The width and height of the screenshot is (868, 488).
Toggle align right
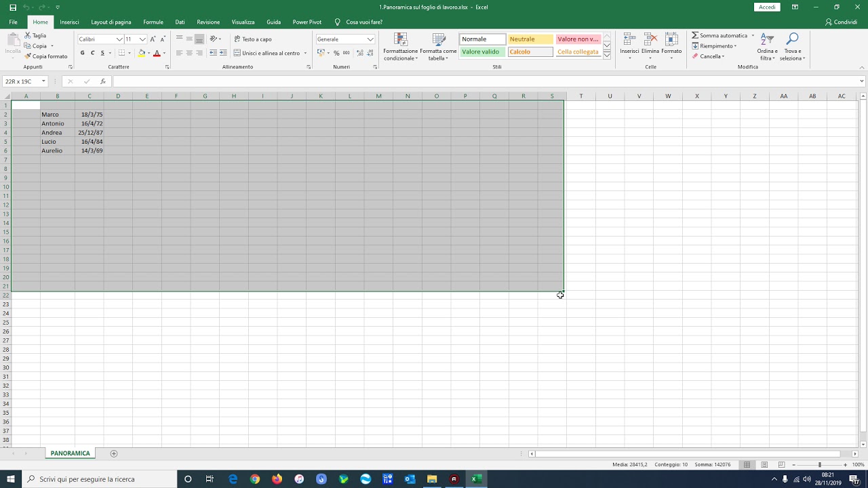199,53
